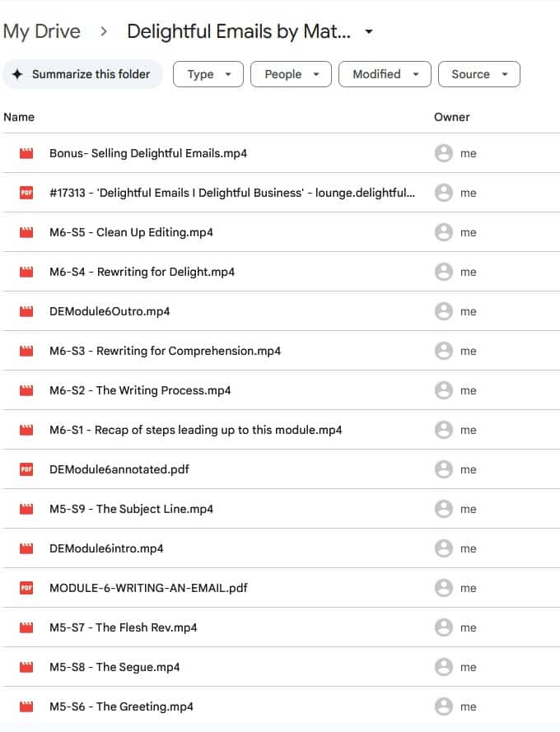This screenshot has width=560, height=732.
Task: Click the video icon for M6-S5 Clean Up Editing
Action: (26, 232)
